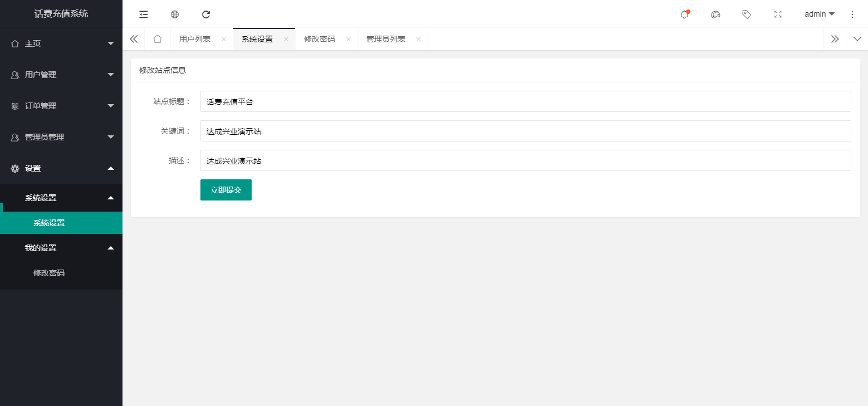Open 修改密码 in the sidebar
Viewport: 868px width, 406px height.
[x=49, y=273]
